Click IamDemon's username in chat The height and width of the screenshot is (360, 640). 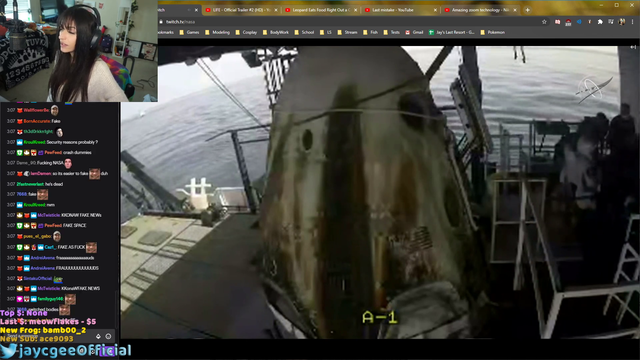click(x=41, y=173)
